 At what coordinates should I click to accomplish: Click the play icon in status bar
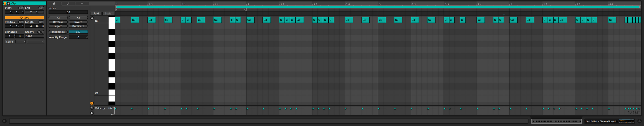point(5,121)
